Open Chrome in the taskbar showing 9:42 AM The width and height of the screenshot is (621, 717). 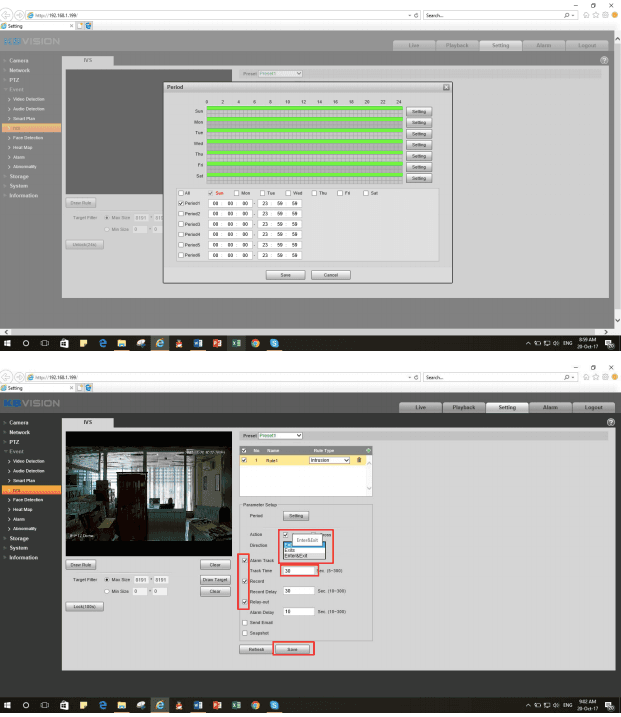tap(254, 706)
